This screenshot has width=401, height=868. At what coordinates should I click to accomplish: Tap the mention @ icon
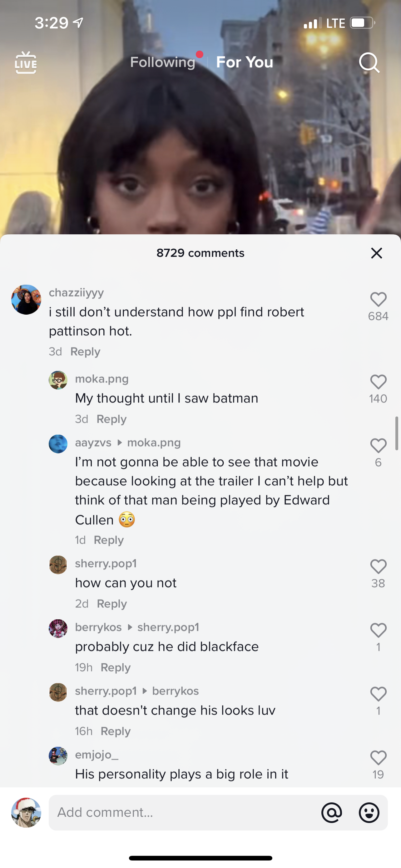point(332,812)
